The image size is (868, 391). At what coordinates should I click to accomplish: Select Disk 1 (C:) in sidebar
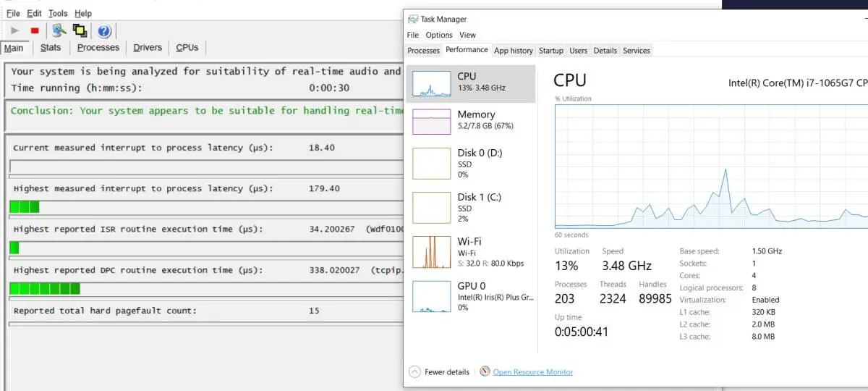(x=432, y=207)
